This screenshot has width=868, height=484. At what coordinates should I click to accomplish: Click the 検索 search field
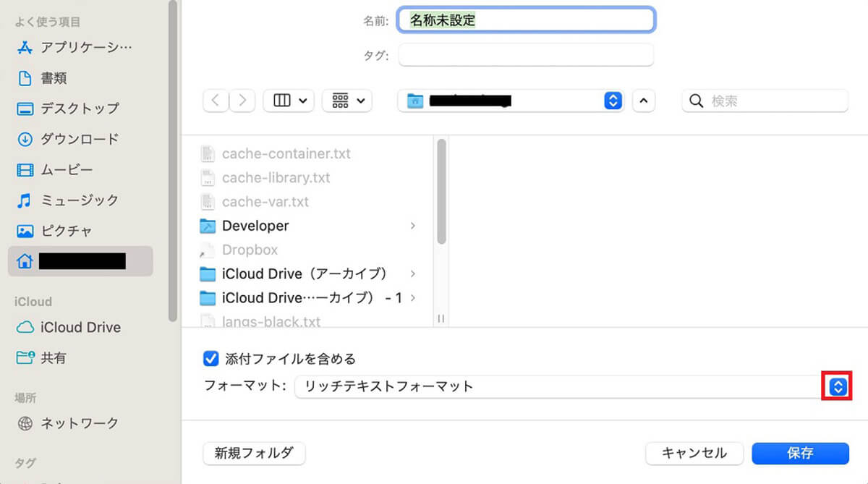point(765,101)
